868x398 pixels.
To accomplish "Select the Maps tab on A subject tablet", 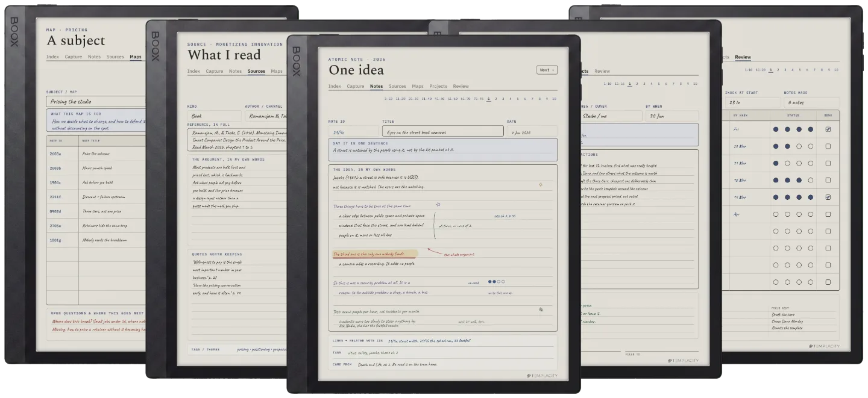I will [136, 57].
